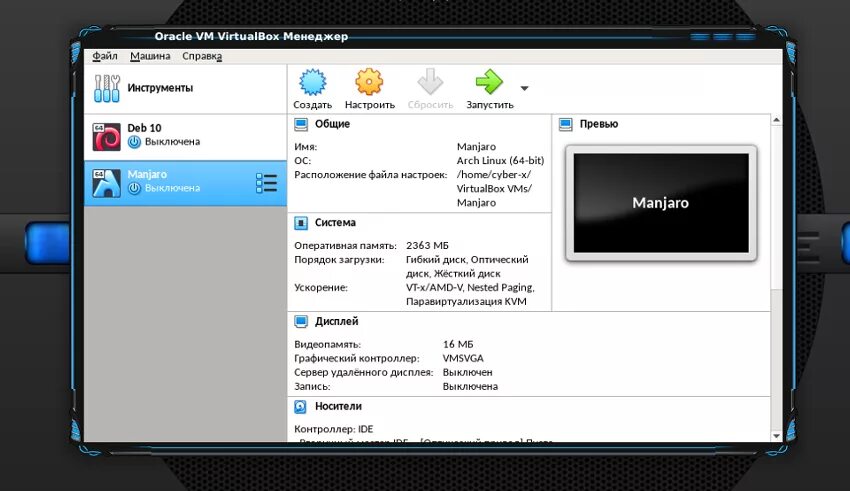Open the Manjaro machine tools list menu
This screenshot has width=850, height=491.
pyautogui.click(x=266, y=183)
